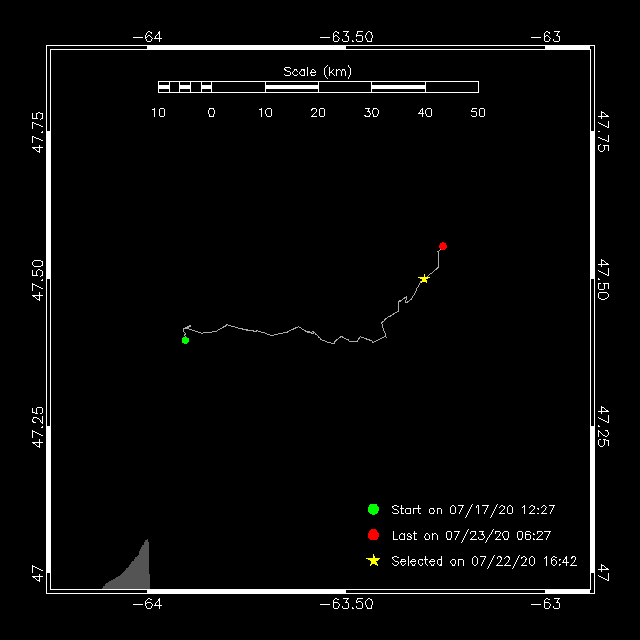
Task: Click the 47.75 latitude label on right axis
Action: (x=603, y=131)
